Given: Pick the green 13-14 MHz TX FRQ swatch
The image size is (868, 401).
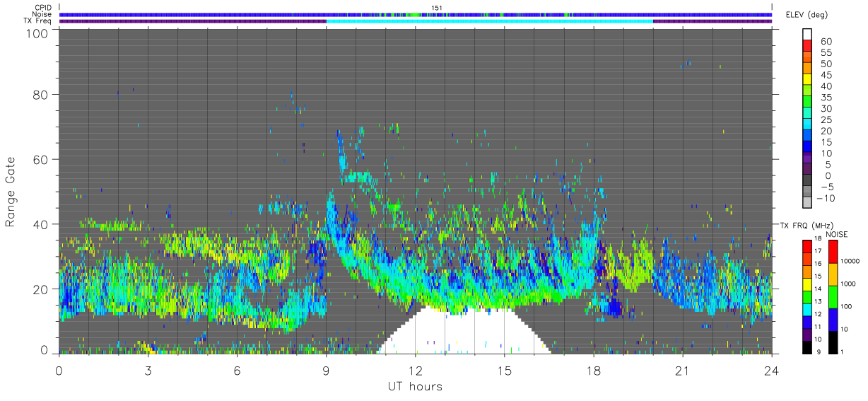Looking at the screenshot, I should coord(807,296).
